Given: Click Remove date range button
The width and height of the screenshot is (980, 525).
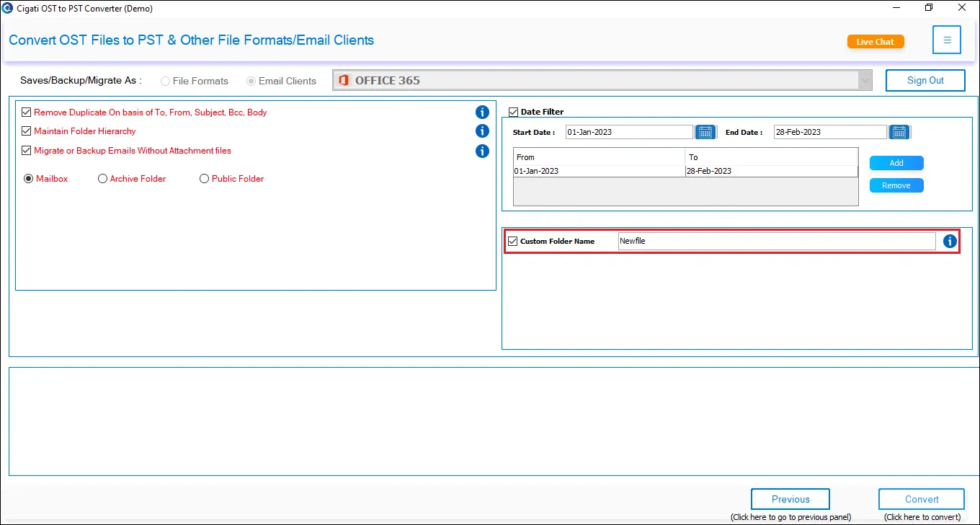Looking at the screenshot, I should click(x=896, y=185).
